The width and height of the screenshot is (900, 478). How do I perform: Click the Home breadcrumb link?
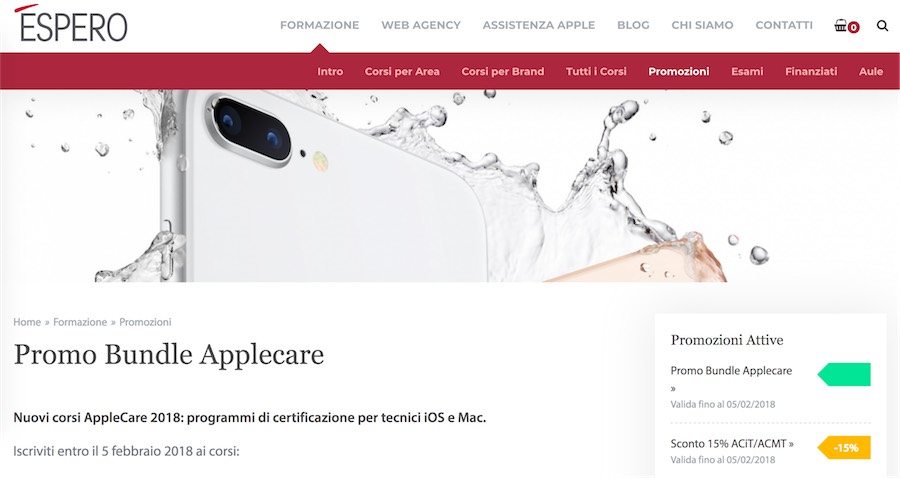(27, 322)
